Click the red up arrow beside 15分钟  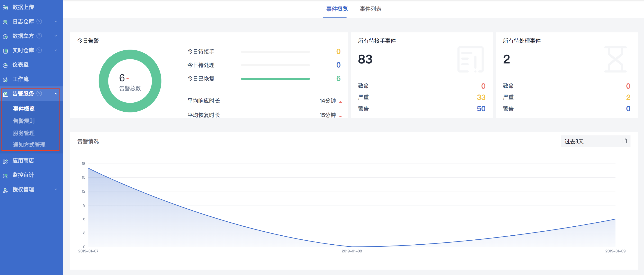coord(340,116)
